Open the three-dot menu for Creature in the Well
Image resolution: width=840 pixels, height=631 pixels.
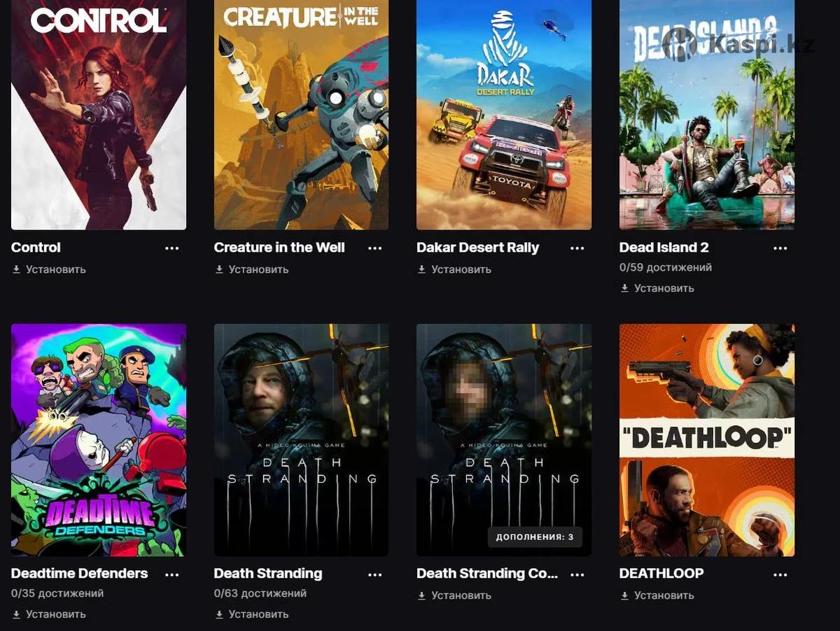[375, 248]
